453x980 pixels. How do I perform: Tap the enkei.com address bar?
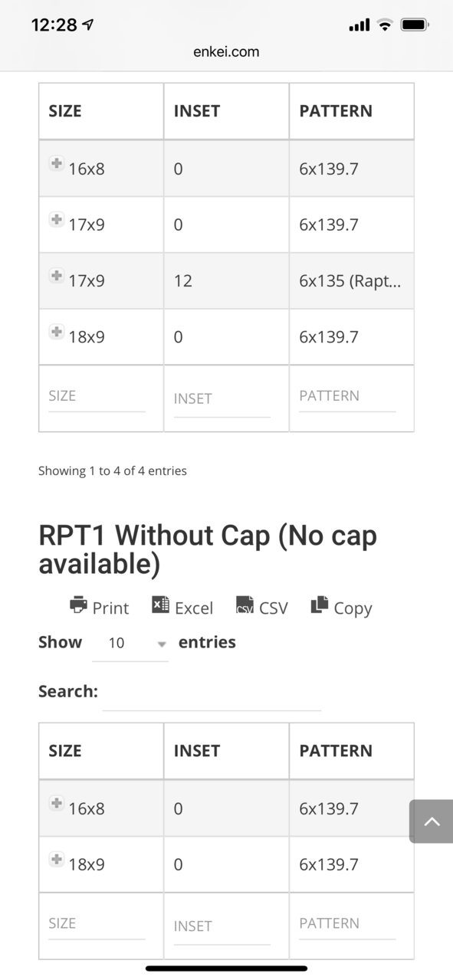226,52
